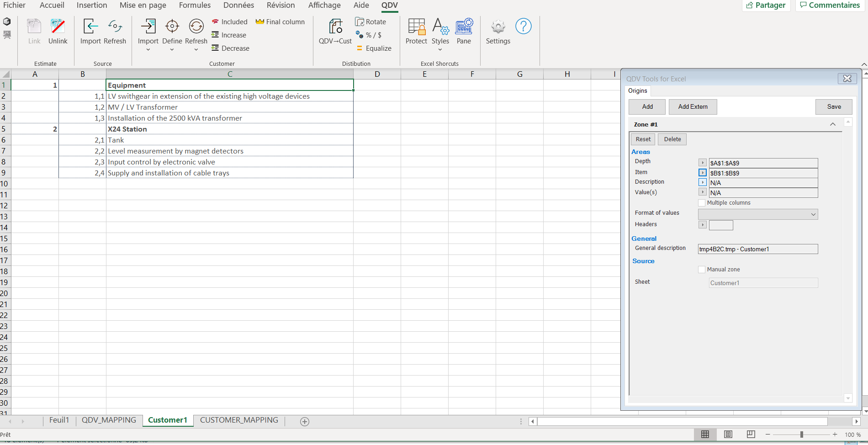Expand the Customer Refresh dropdown arrow
This screenshot has height=445, width=868.
[196, 50]
